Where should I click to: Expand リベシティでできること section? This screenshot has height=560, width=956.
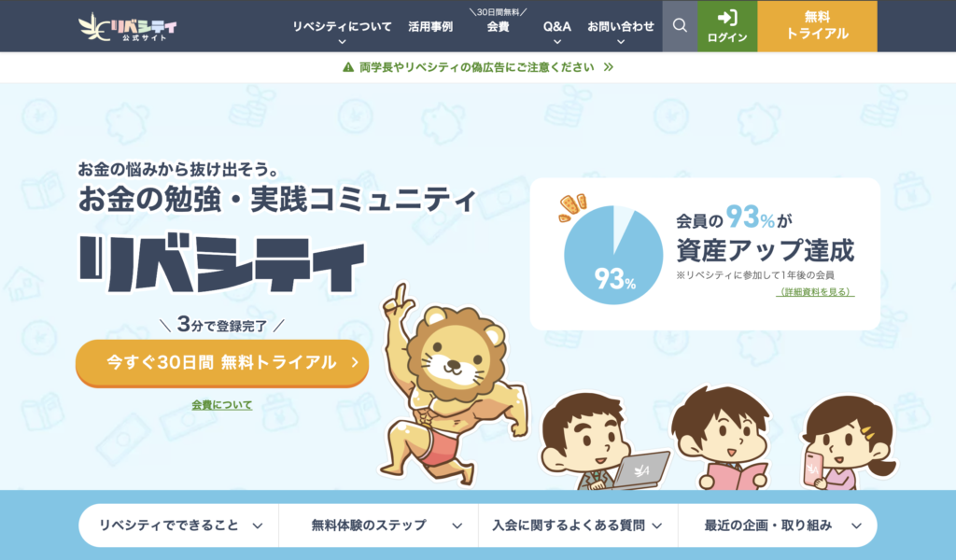(x=179, y=525)
